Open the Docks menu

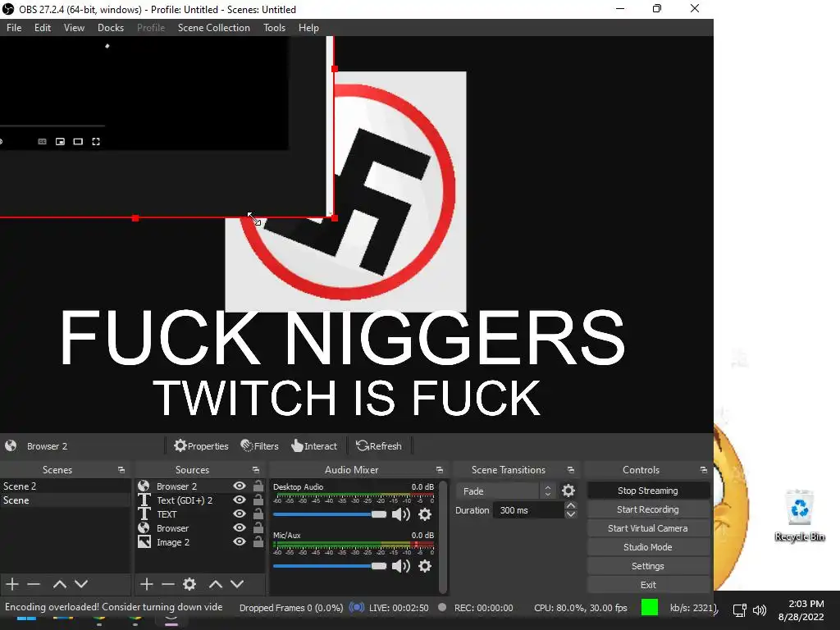111,28
